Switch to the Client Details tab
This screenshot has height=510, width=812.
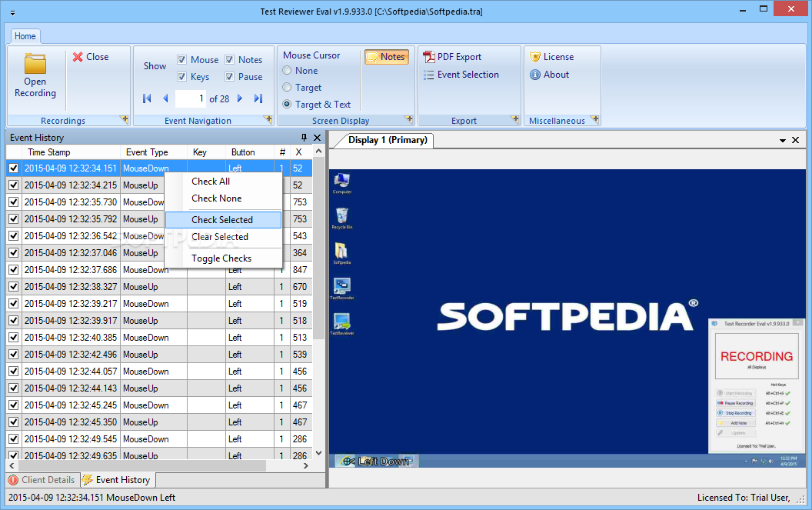tap(42, 480)
